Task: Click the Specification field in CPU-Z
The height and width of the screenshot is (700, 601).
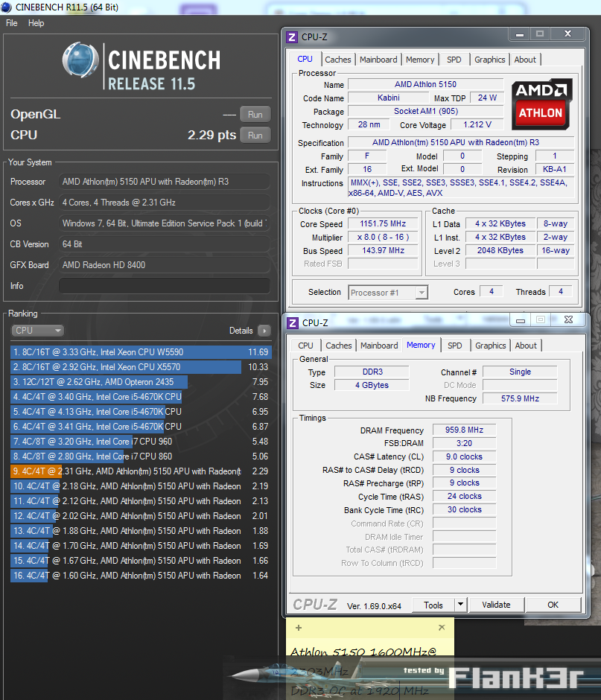Action: [460, 142]
